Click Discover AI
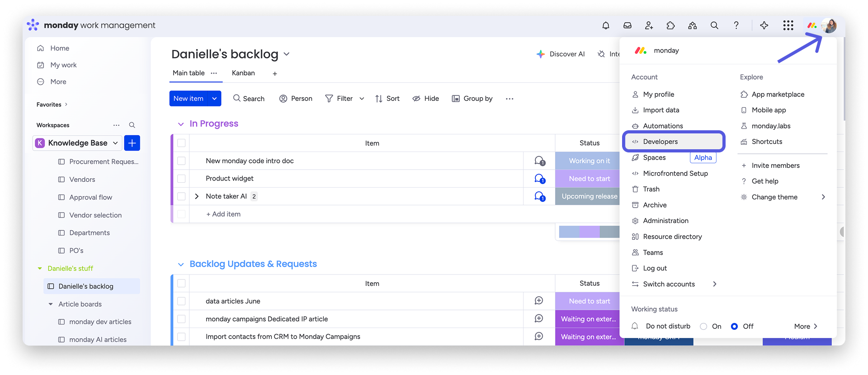 pos(561,54)
